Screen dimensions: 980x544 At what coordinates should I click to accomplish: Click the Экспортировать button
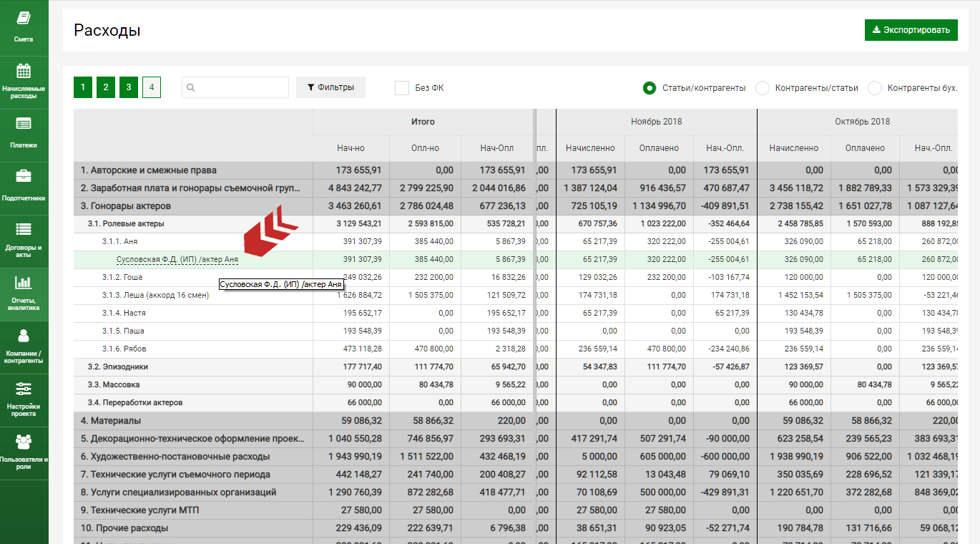coord(911,30)
